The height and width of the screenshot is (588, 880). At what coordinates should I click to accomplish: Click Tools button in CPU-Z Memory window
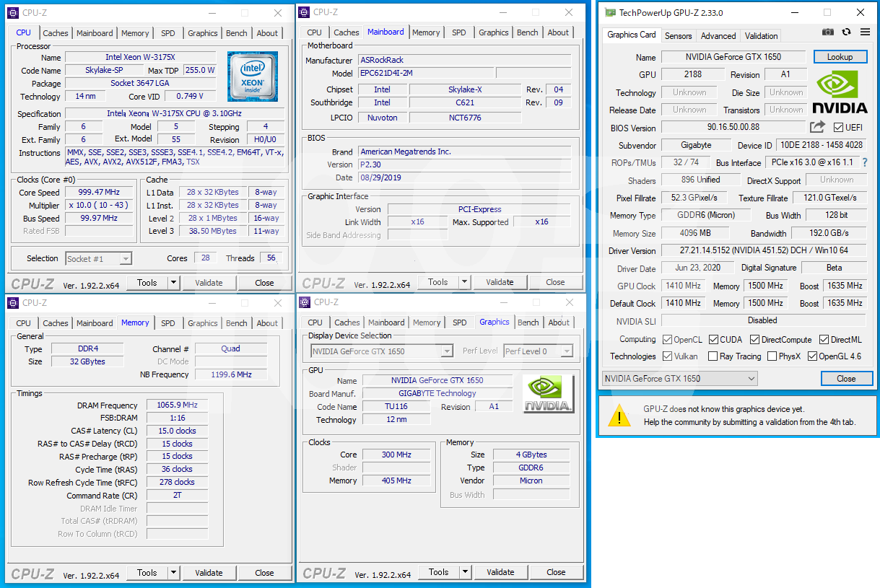click(x=147, y=573)
